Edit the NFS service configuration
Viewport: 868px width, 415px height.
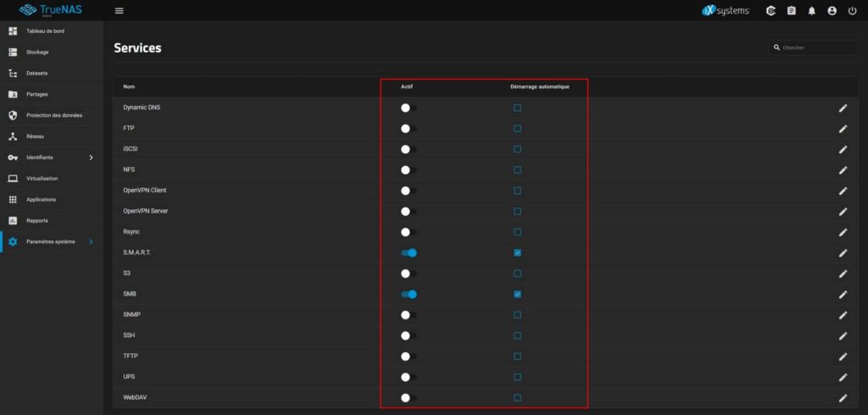tap(843, 170)
